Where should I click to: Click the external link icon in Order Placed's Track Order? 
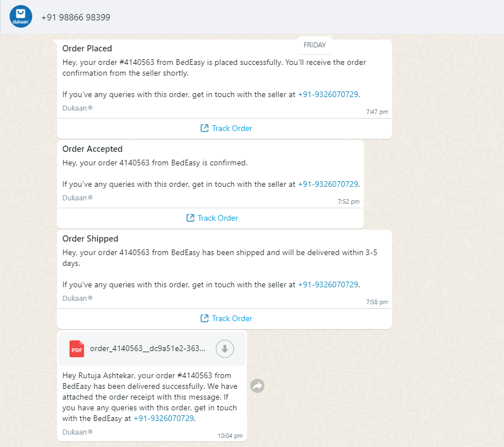[205, 128]
